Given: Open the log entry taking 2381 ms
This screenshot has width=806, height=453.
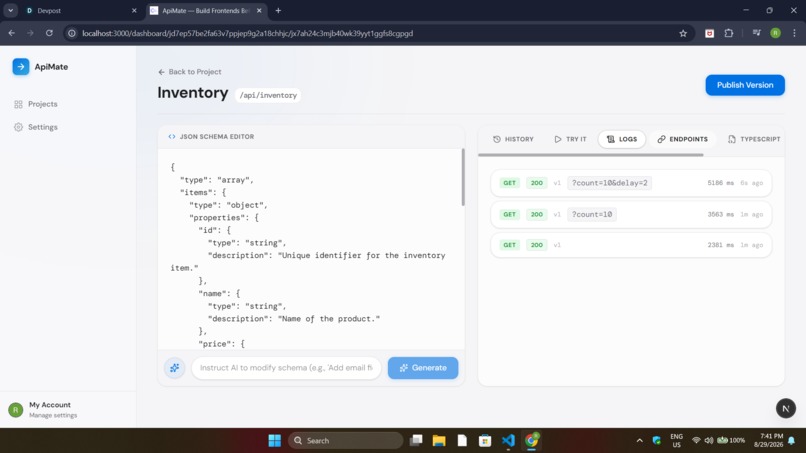Looking at the screenshot, I should [x=631, y=245].
